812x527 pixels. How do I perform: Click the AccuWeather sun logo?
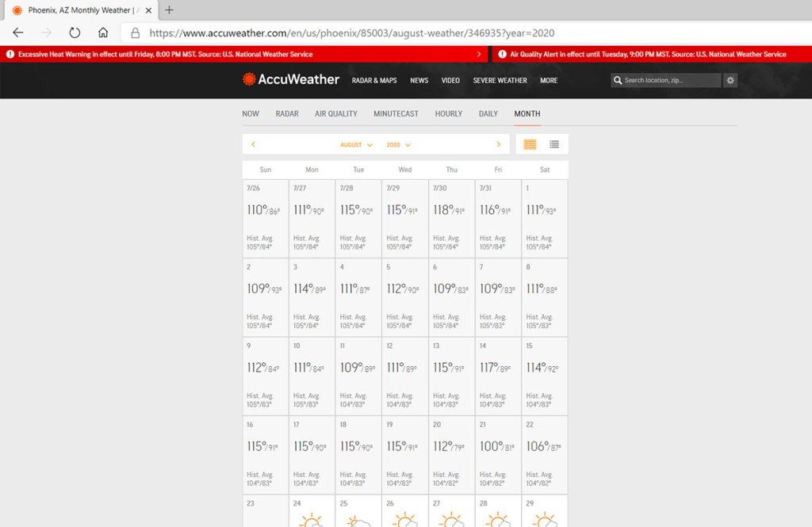(x=249, y=79)
